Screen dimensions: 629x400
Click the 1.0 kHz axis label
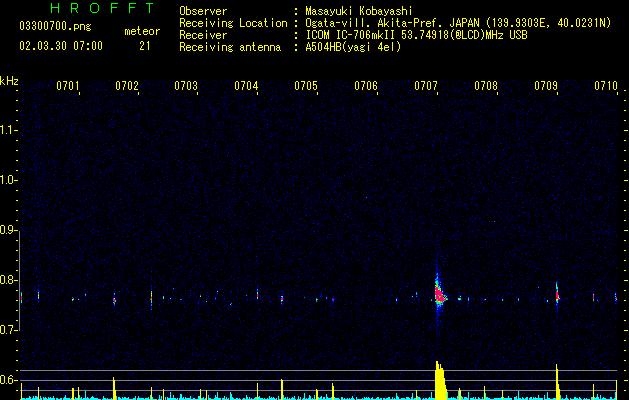click(8, 180)
